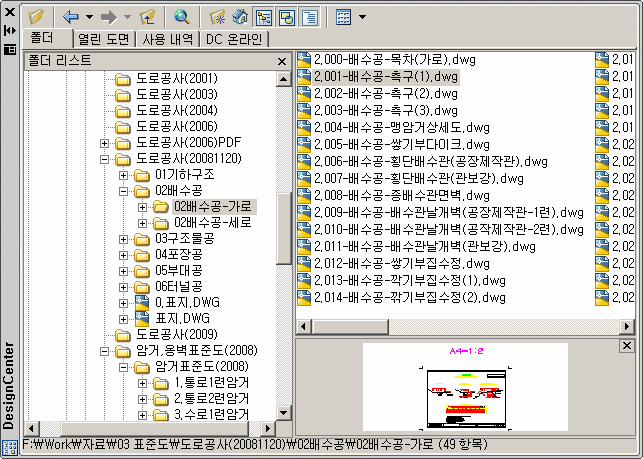Open the Search magnifier tool
Viewport: 643px width, 459px height.
coord(181,17)
